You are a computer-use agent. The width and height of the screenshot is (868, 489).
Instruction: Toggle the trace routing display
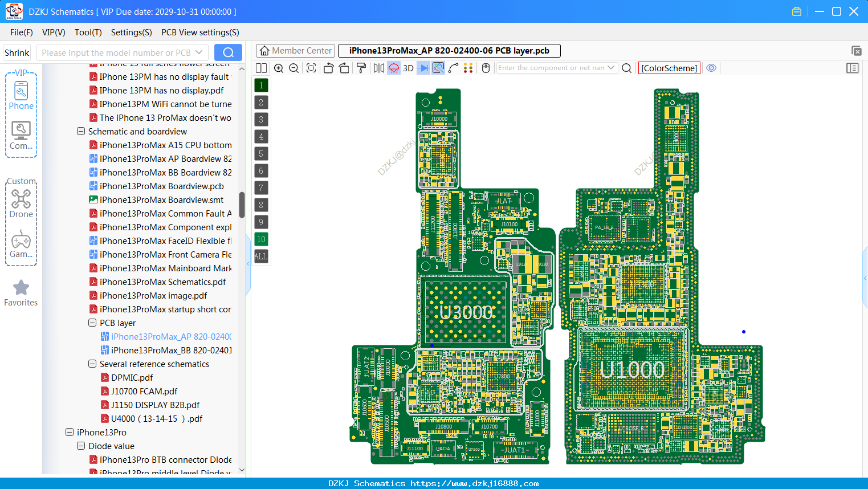point(438,68)
